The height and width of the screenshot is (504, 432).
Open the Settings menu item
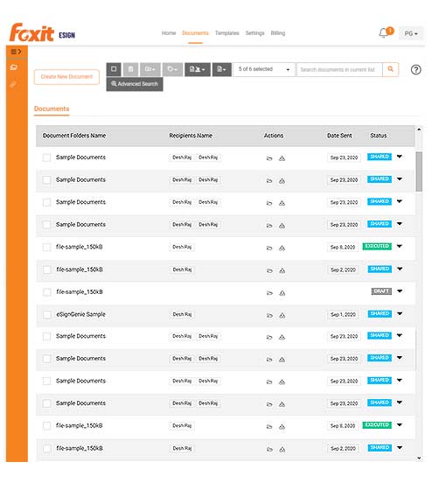254,33
